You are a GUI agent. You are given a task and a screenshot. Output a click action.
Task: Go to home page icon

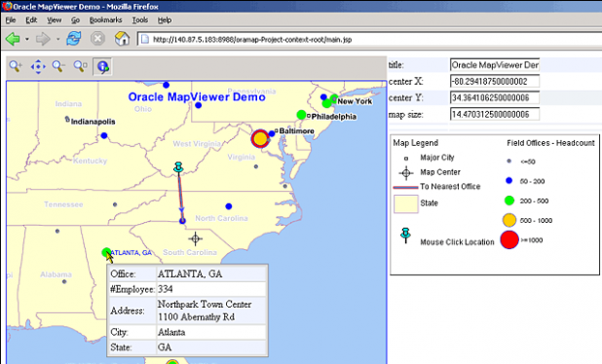122,38
